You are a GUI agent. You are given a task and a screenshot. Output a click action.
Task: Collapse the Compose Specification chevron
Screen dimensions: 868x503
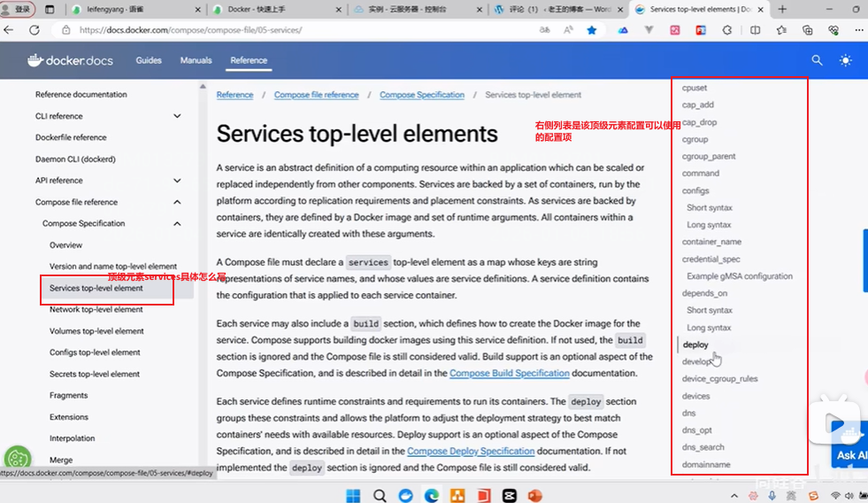point(177,224)
